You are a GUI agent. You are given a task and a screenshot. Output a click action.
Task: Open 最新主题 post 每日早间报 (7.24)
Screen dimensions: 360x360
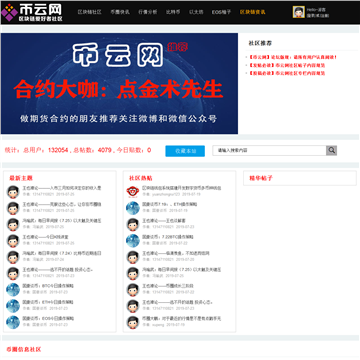coord(62,253)
